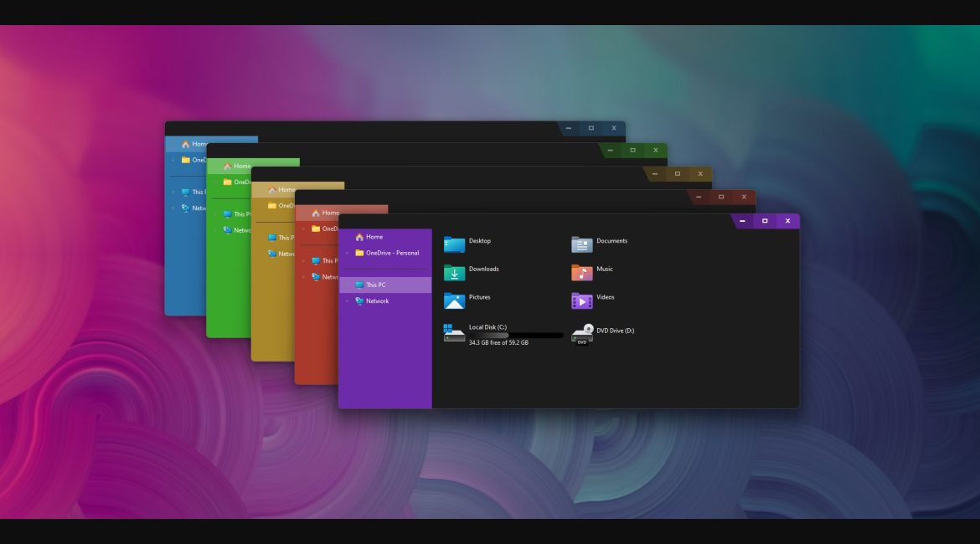Minimize the purple Explorer window
This screenshot has width=980, height=544.
point(742,221)
